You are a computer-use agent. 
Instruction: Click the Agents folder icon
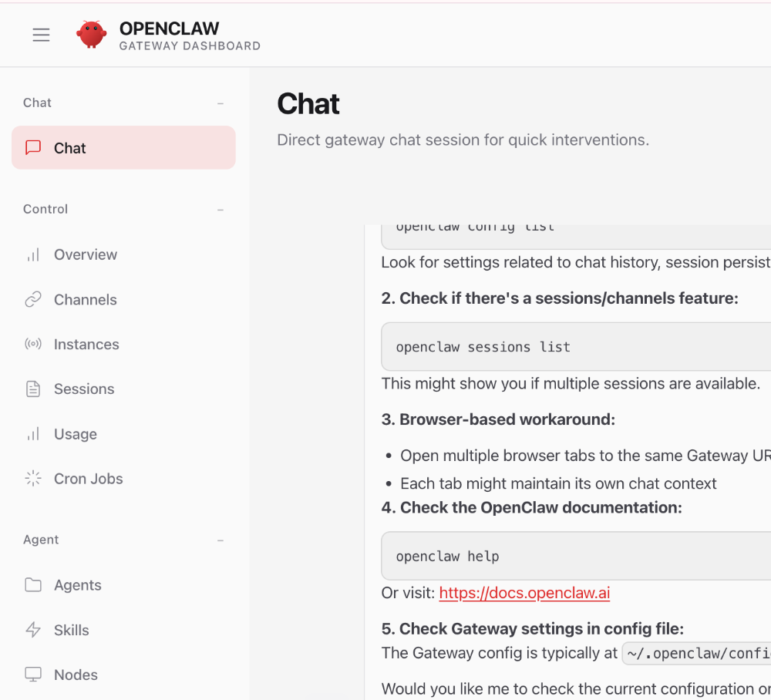[33, 585]
